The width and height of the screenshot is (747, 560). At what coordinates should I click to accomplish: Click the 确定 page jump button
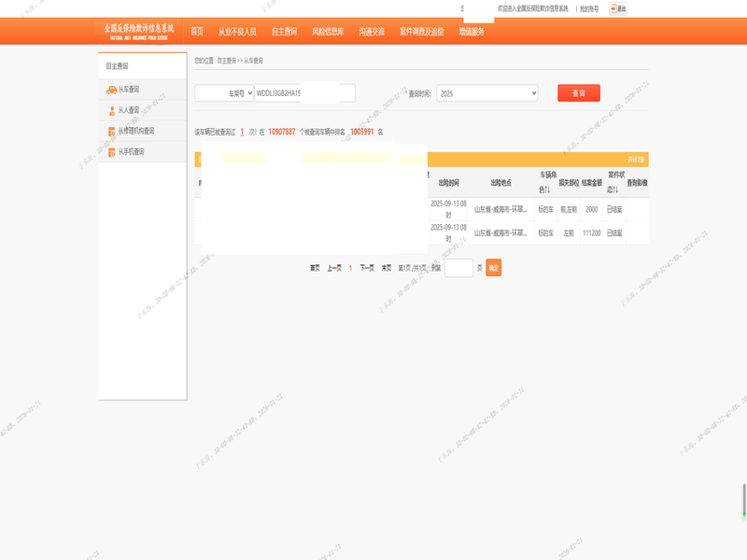tap(494, 268)
